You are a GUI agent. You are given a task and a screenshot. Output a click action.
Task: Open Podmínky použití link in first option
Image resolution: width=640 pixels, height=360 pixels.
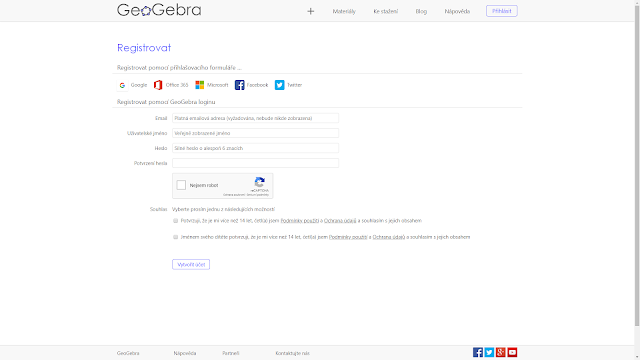(x=300, y=221)
